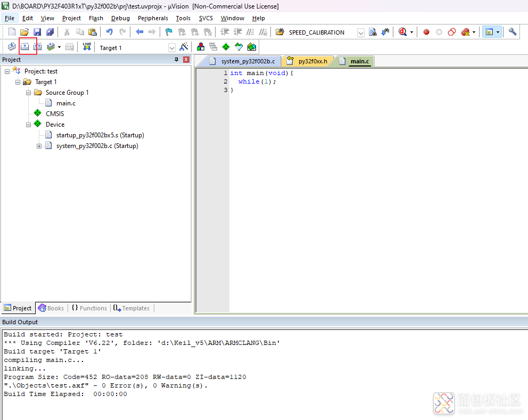Toggle the project window layout button

(x=489, y=32)
